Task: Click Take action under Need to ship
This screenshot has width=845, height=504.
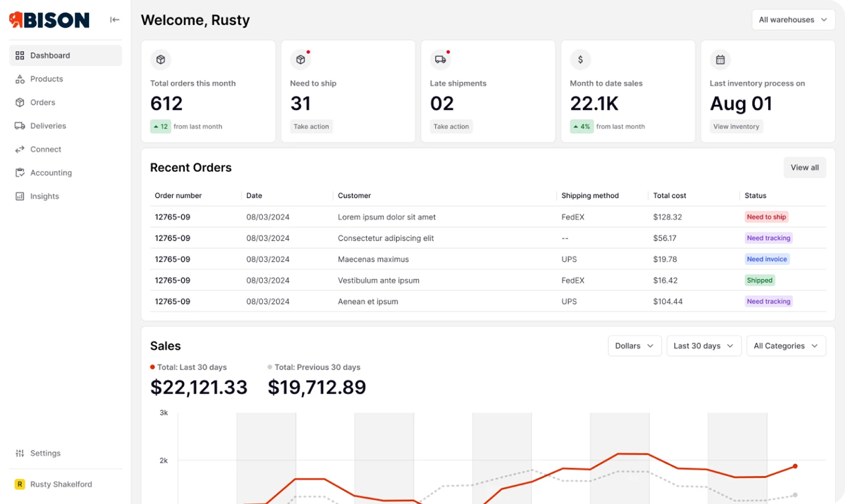Action: click(311, 126)
